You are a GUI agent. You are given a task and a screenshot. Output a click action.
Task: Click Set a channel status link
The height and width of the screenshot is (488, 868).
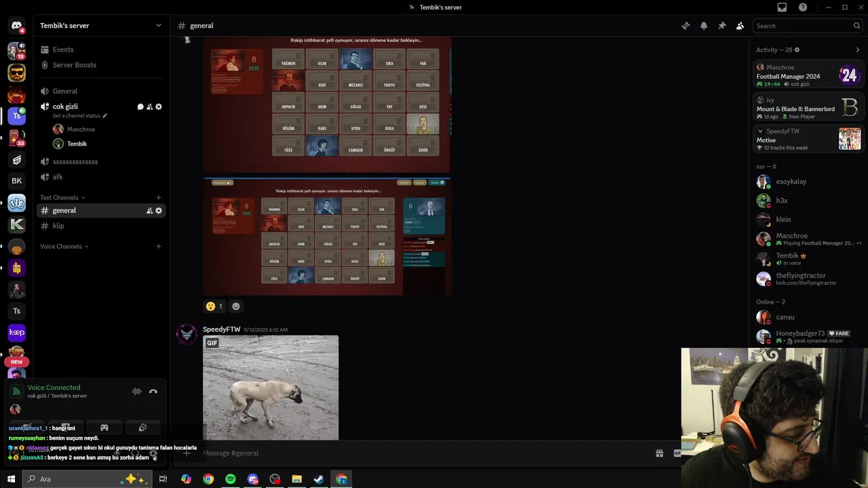pos(77,116)
